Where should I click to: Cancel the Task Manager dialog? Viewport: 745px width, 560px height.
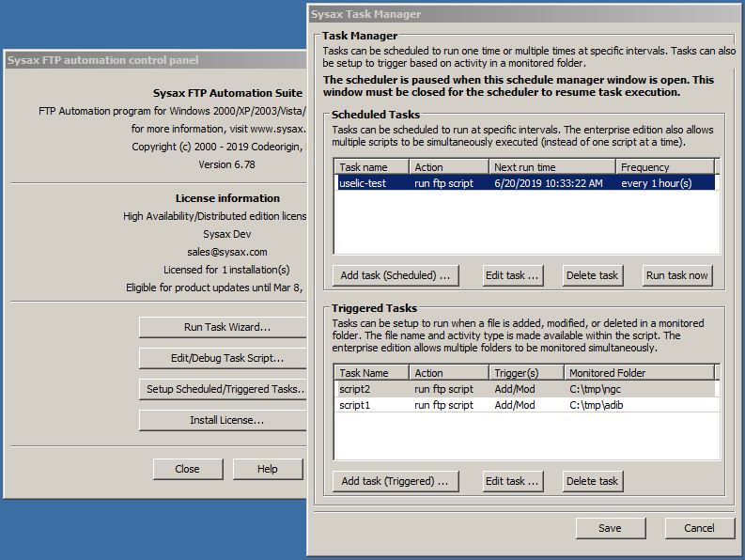coord(699,528)
